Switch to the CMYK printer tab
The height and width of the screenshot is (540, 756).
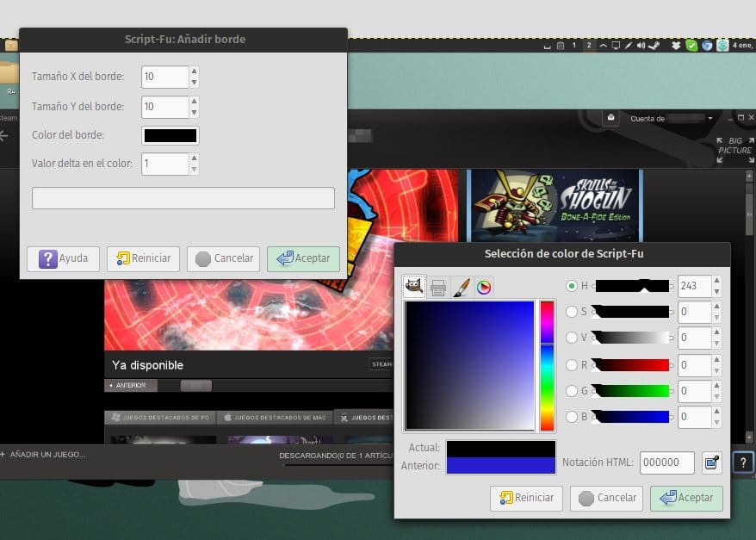tap(437, 287)
